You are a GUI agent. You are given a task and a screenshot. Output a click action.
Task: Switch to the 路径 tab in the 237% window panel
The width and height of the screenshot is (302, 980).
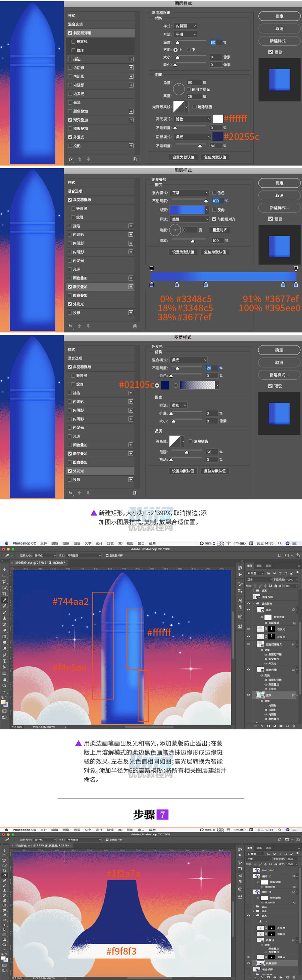(x=269, y=566)
